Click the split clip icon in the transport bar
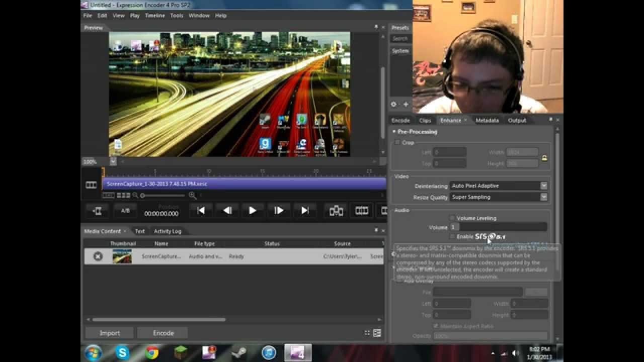 tap(336, 211)
